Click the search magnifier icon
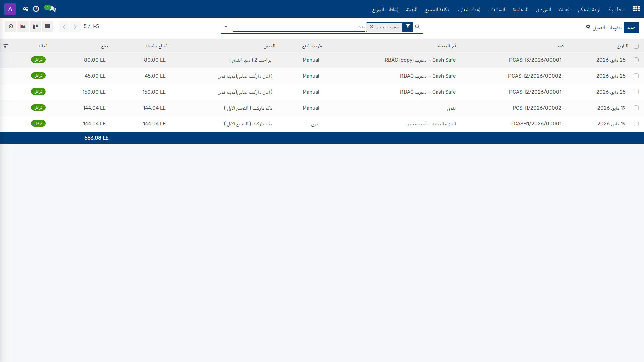This screenshot has width=644, height=362. coord(417,27)
